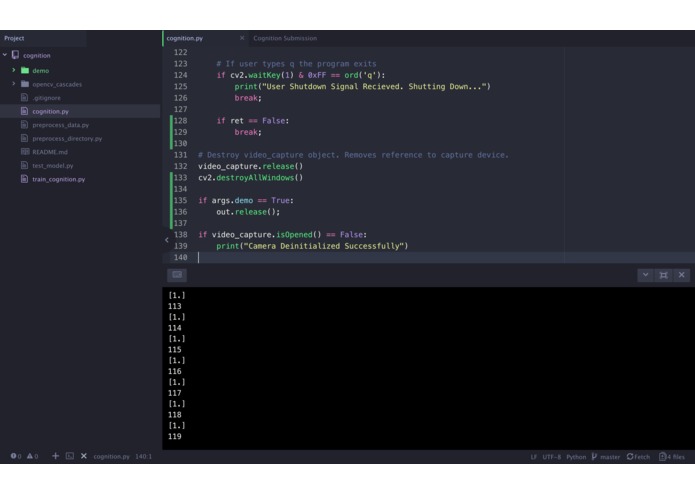Expand the opencv_cascades folder chevron
Screen dimensions: 695x494
click(14, 84)
